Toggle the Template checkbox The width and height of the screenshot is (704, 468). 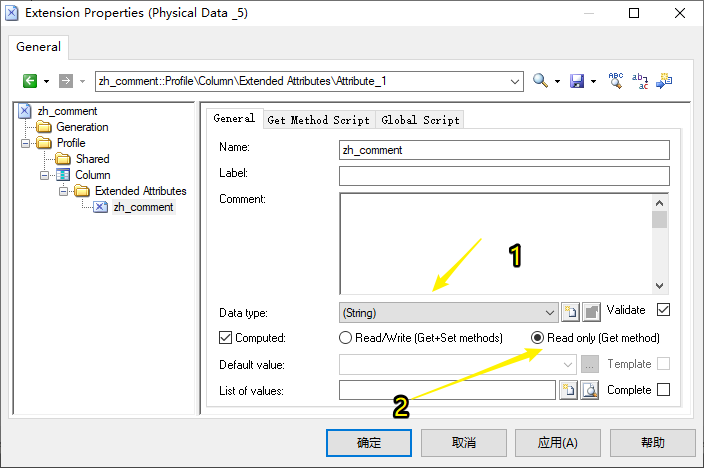pos(663,364)
